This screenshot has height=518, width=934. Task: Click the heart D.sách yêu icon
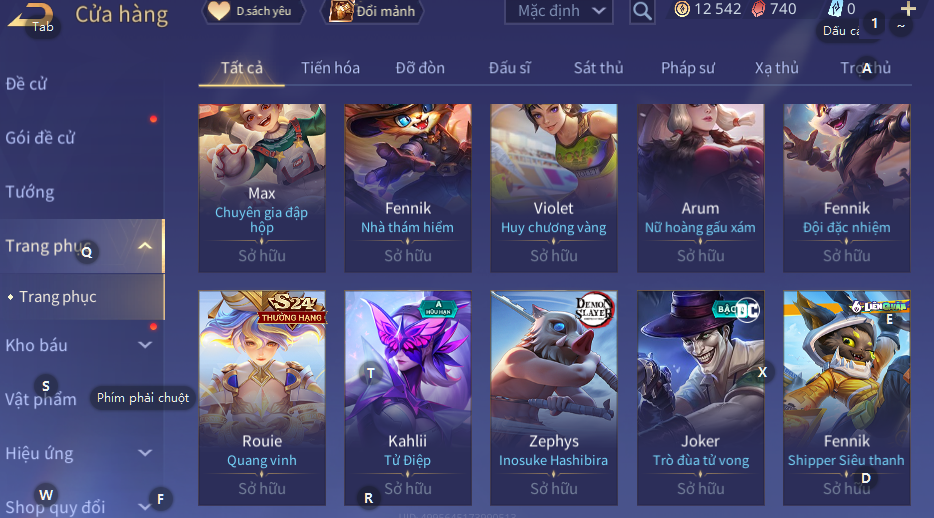[x=219, y=11]
